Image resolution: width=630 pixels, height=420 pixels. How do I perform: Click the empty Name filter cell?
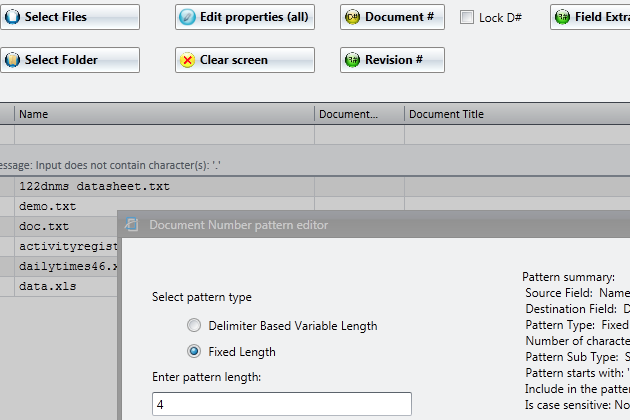pyautogui.click(x=164, y=135)
